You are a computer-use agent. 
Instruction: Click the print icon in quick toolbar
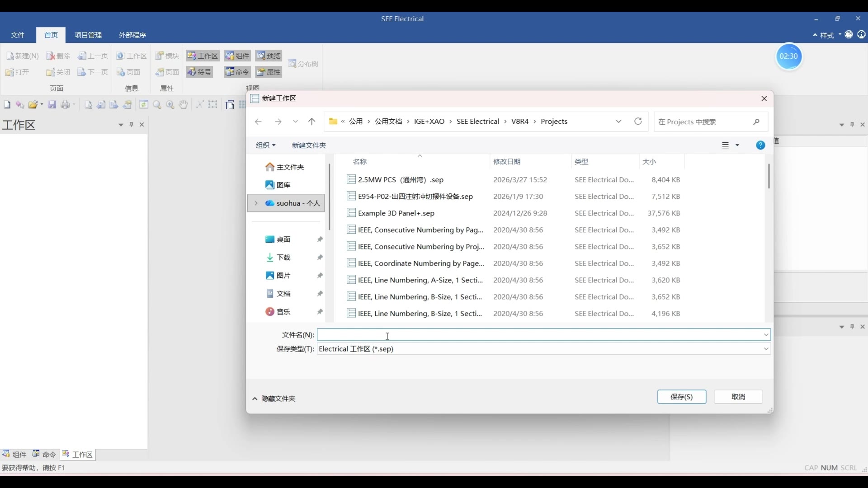66,105
